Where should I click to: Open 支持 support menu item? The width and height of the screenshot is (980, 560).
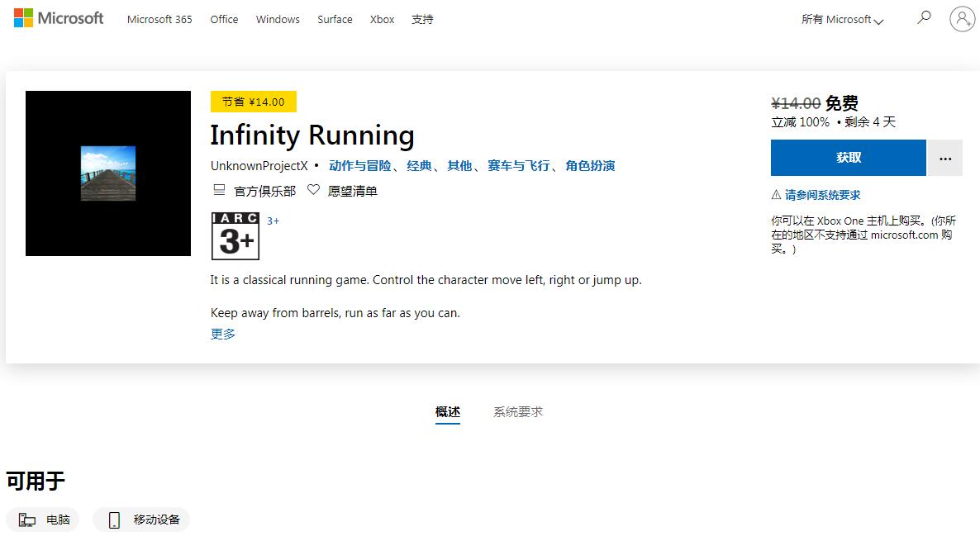coord(422,19)
